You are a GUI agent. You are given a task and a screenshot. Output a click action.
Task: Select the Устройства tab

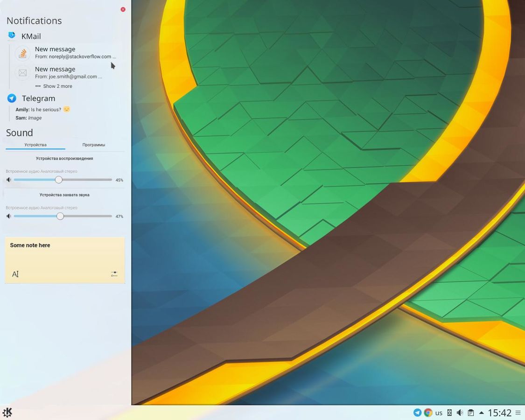click(35, 145)
